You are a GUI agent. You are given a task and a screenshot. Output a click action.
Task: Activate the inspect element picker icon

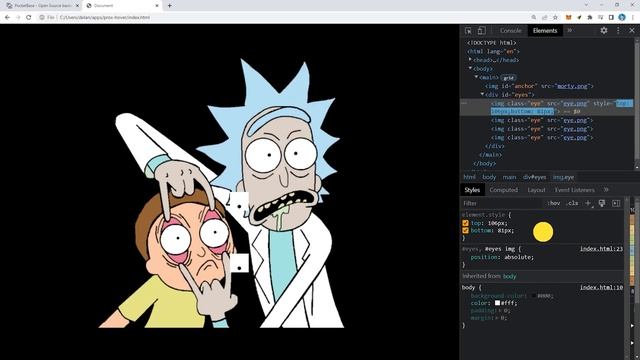tap(468, 31)
